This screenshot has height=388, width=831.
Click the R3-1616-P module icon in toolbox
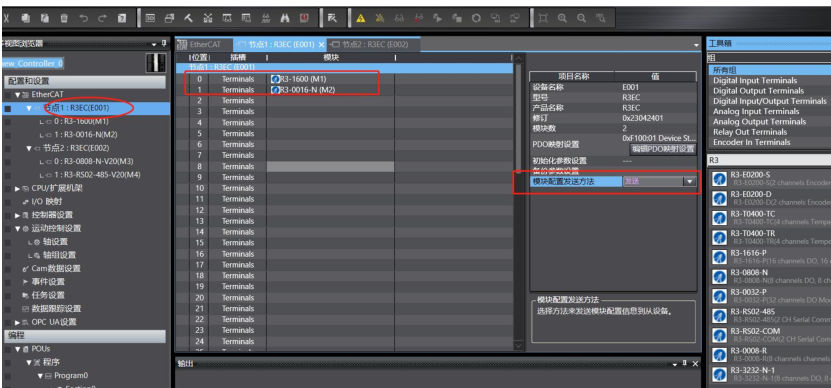point(719,257)
